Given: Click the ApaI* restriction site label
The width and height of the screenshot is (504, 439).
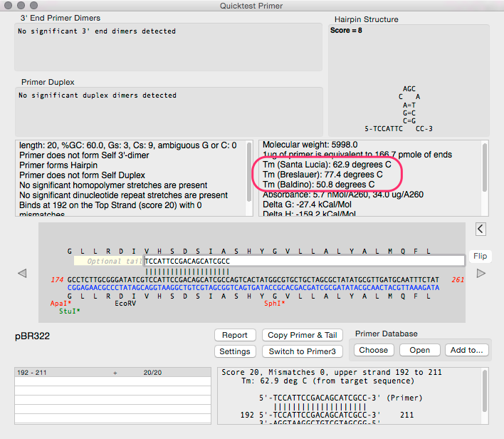Looking at the screenshot, I should (61, 304).
